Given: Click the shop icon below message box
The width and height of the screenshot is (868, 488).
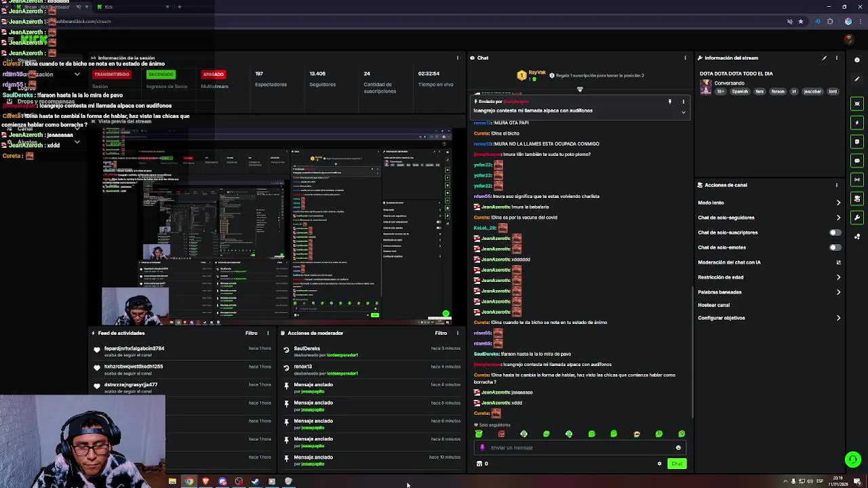Looking at the screenshot, I should click(479, 464).
